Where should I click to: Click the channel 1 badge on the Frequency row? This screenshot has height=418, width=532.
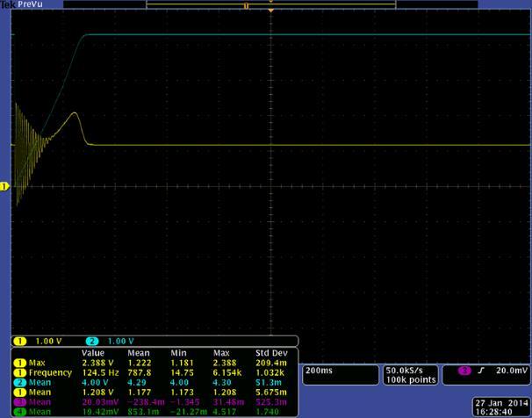pyautogui.click(x=19, y=373)
